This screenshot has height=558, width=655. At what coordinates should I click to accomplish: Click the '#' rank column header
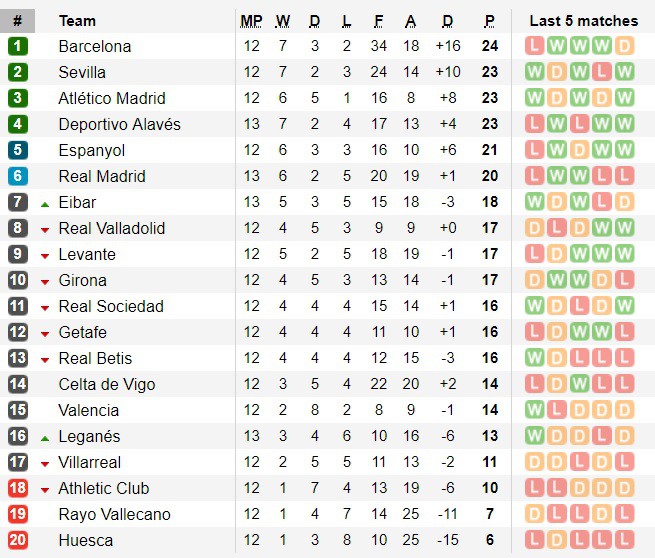click(x=17, y=20)
